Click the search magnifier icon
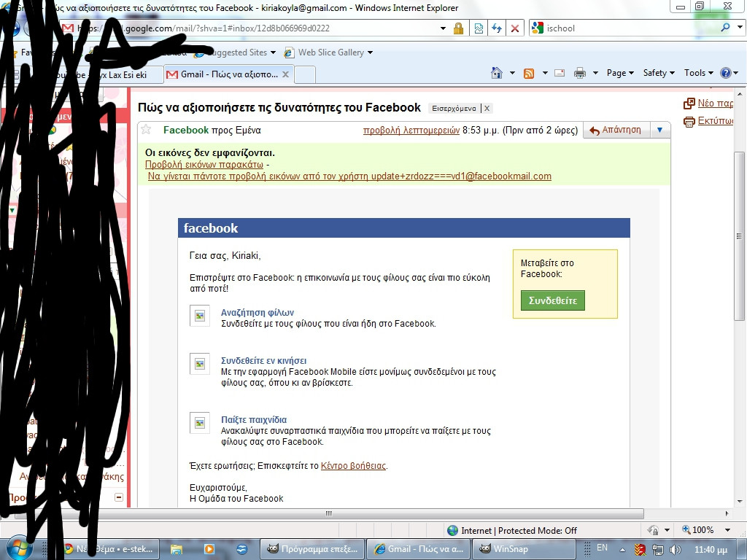 [x=725, y=28]
